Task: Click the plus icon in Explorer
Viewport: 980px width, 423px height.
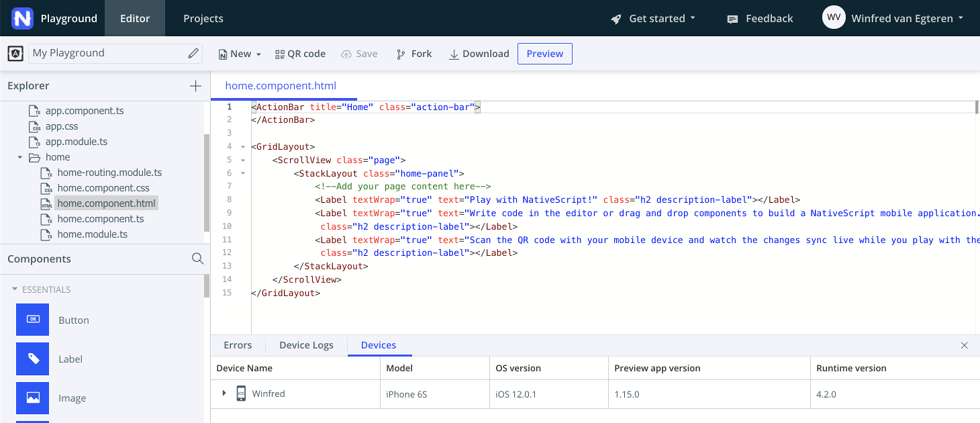Action: pos(195,86)
